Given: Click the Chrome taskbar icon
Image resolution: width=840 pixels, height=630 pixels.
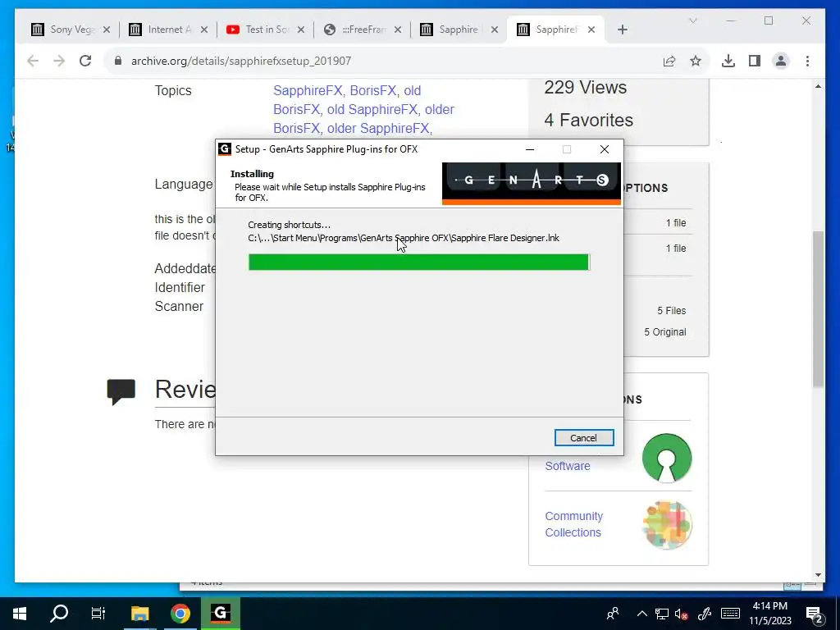Looking at the screenshot, I should [x=180, y=614].
